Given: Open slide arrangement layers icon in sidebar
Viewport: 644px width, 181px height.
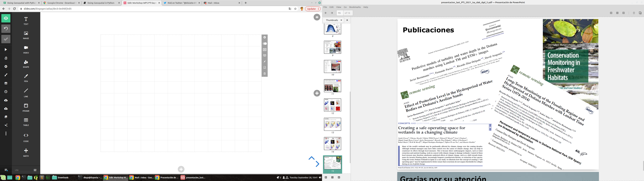Looking at the screenshot, I should click(x=6, y=83).
